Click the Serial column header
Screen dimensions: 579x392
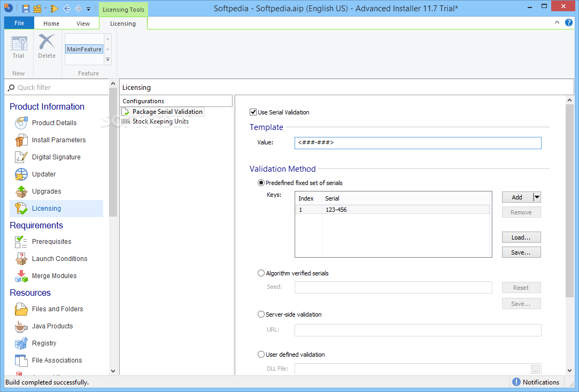click(406, 198)
